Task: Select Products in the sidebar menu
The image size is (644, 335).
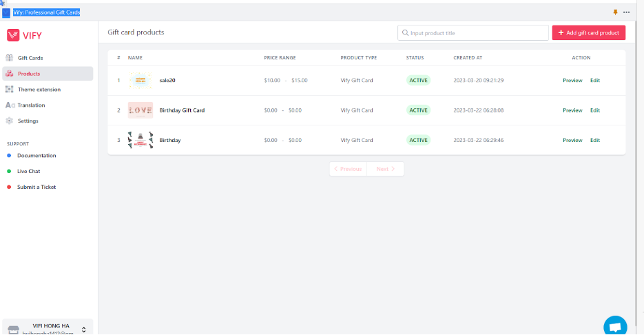Action: [x=29, y=74]
